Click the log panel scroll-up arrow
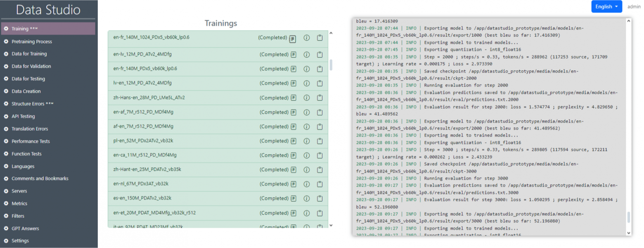The width and height of the screenshot is (644, 248). tap(629, 21)
